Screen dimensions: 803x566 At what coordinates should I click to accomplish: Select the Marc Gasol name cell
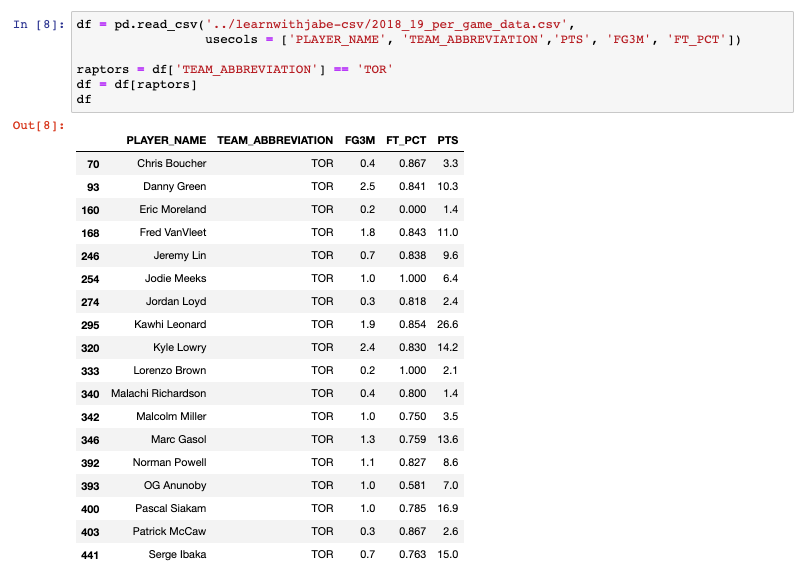(178, 440)
